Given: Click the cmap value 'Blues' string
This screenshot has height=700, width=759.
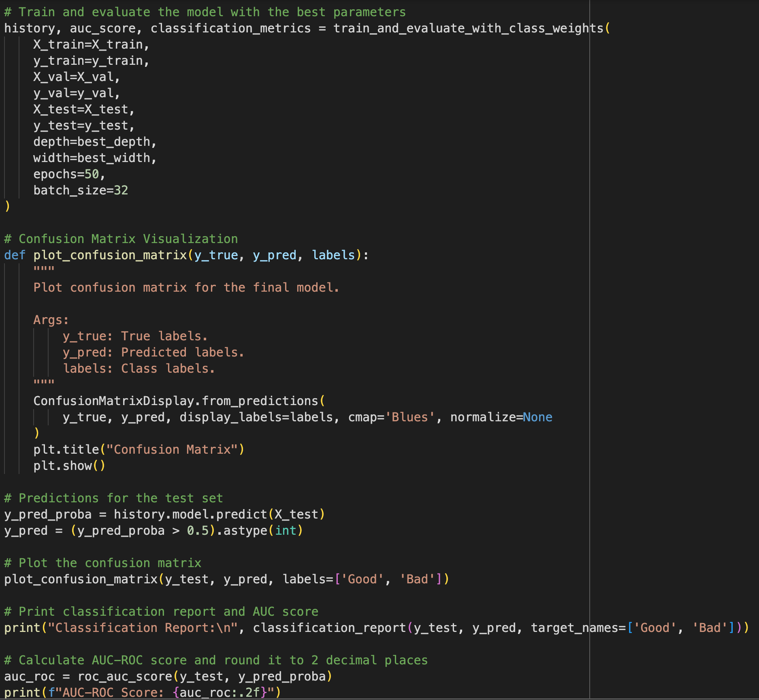Looking at the screenshot, I should click(410, 417).
